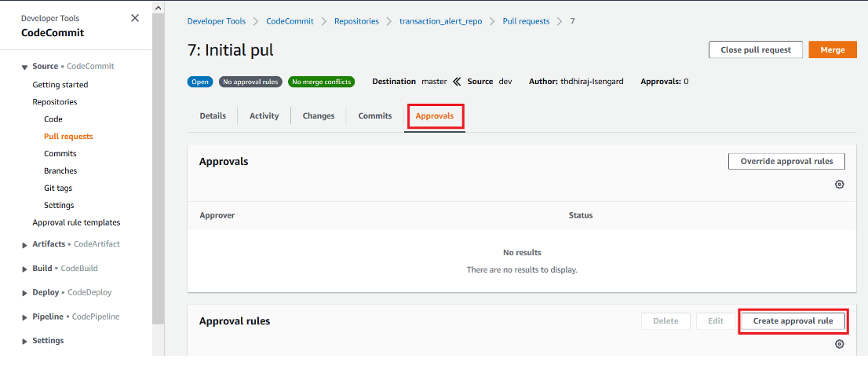Open Approval rule templates in sidebar
The height and width of the screenshot is (366, 868).
(x=76, y=222)
